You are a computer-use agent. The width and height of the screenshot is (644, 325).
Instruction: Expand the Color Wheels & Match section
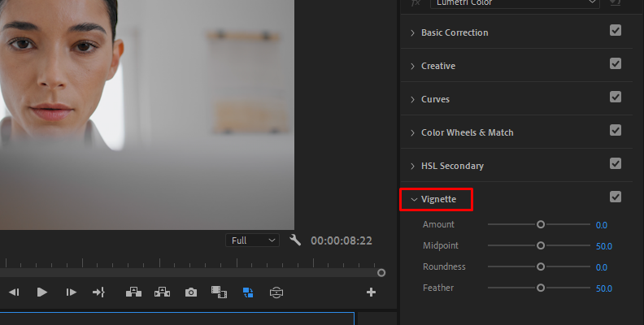click(413, 132)
